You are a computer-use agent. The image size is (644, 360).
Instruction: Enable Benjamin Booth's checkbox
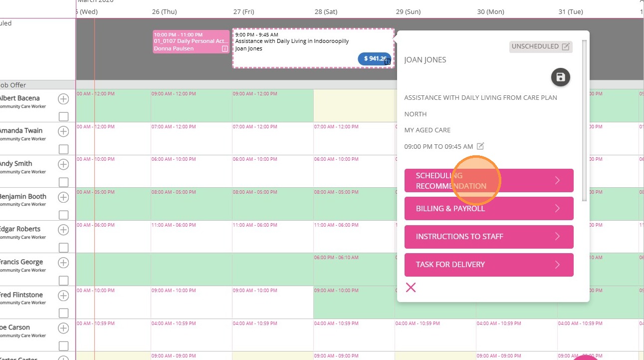click(x=64, y=215)
